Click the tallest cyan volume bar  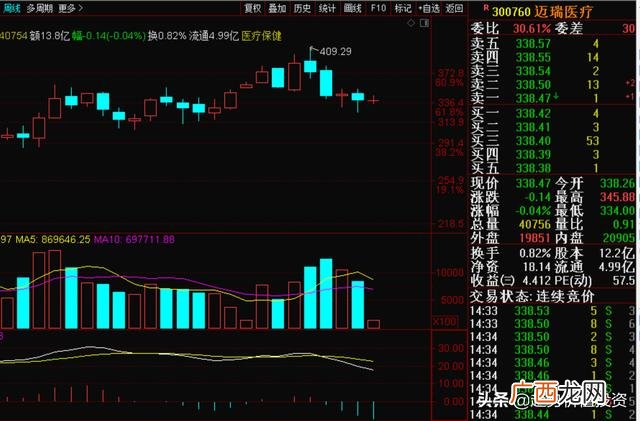326,294
